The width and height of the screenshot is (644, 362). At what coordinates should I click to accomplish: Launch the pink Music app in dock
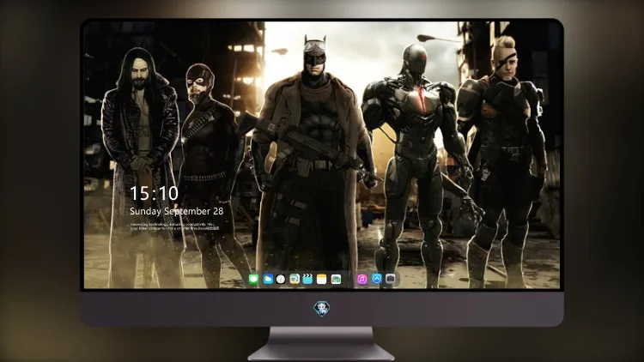coord(361,279)
